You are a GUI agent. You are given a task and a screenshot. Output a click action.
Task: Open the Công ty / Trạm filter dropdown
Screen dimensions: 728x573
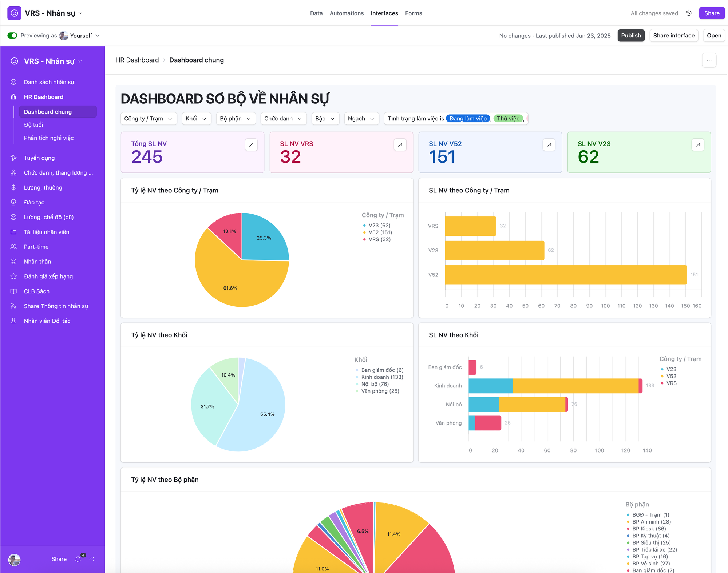tap(149, 119)
